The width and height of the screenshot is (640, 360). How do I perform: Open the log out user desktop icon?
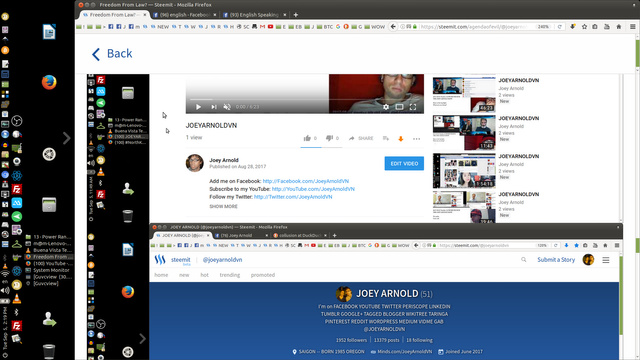coord(49,320)
